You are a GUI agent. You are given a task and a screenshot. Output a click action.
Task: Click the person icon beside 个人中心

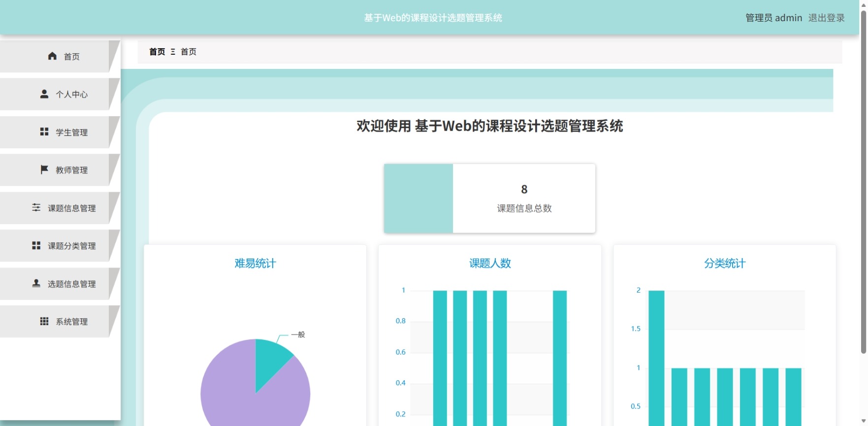[44, 94]
